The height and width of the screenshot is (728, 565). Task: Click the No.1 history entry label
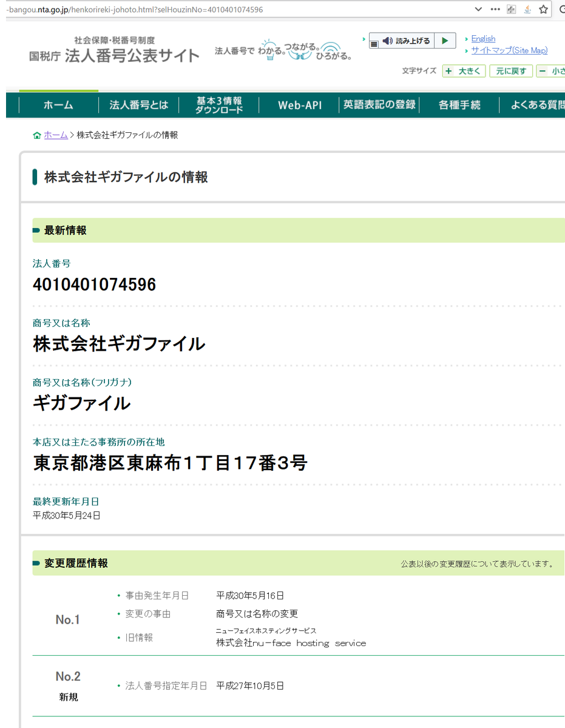click(x=68, y=619)
